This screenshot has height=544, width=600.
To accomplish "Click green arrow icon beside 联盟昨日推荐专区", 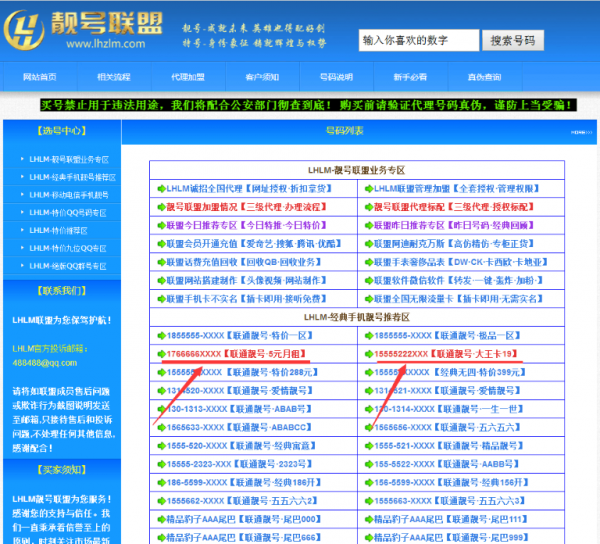I will (369, 225).
